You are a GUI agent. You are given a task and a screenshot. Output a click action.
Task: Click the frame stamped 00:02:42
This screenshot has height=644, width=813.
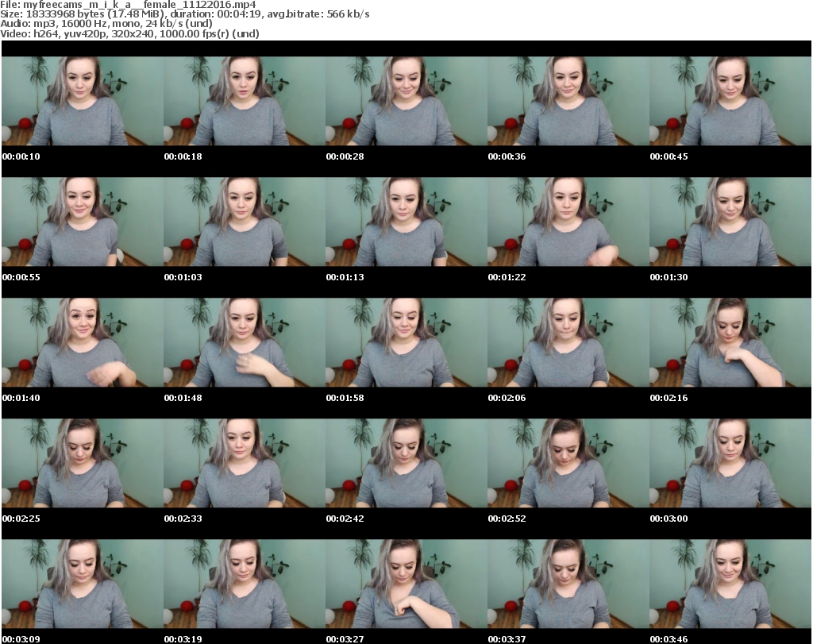click(406, 463)
